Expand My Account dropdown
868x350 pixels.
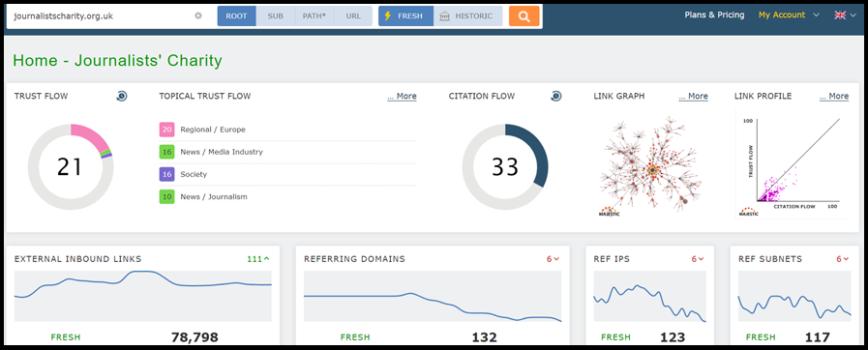click(789, 15)
